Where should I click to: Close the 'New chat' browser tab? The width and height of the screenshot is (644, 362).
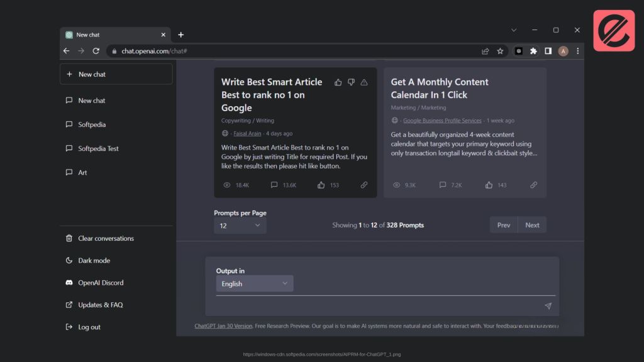[x=163, y=35]
